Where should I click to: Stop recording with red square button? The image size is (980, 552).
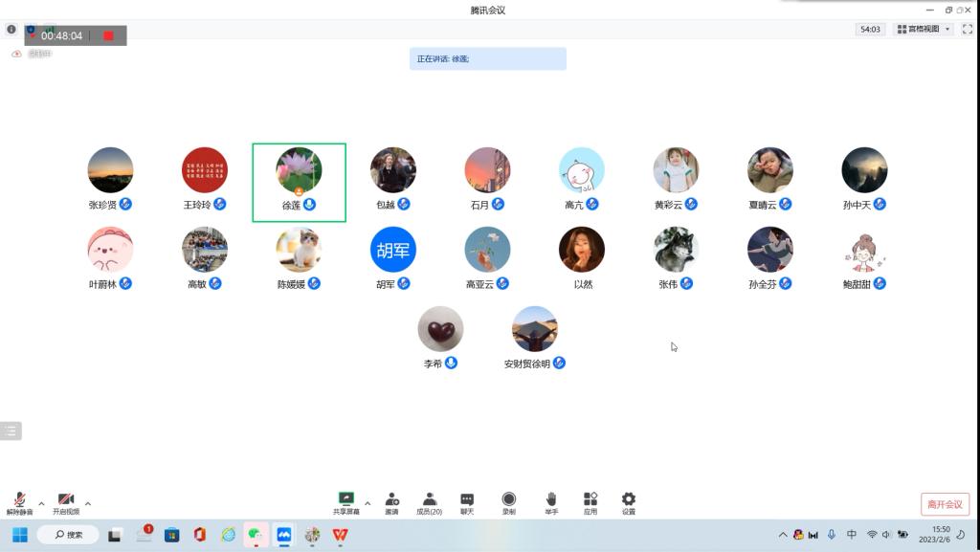(x=108, y=36)
